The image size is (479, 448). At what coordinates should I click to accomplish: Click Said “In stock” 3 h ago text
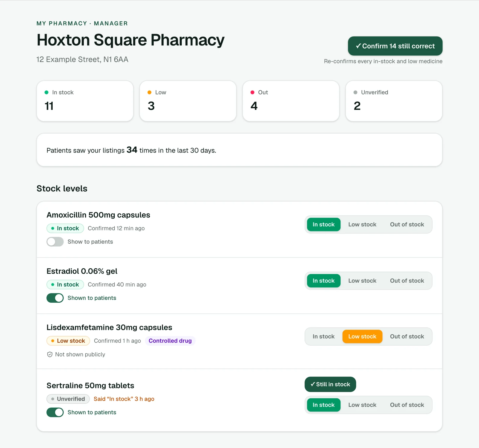124,399
